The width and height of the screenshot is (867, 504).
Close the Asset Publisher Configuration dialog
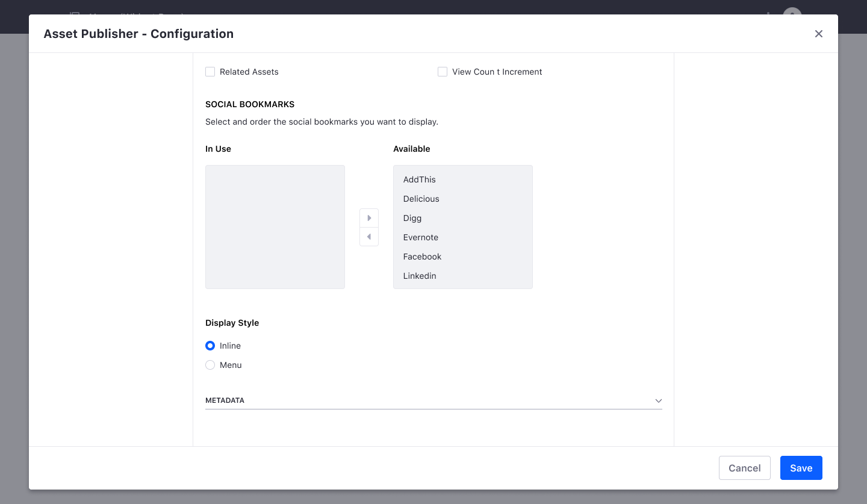tap(818, 34)
